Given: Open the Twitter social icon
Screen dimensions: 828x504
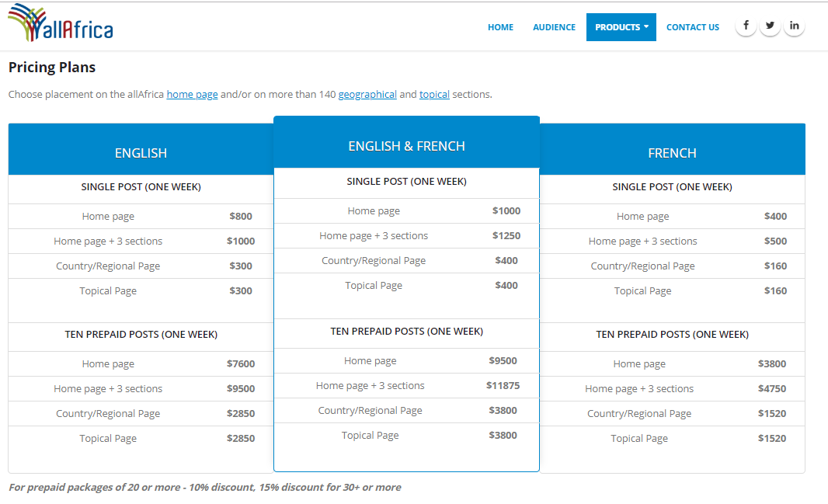Looking at the screenshot, I should pyautogui.click(x=770, y=26).
